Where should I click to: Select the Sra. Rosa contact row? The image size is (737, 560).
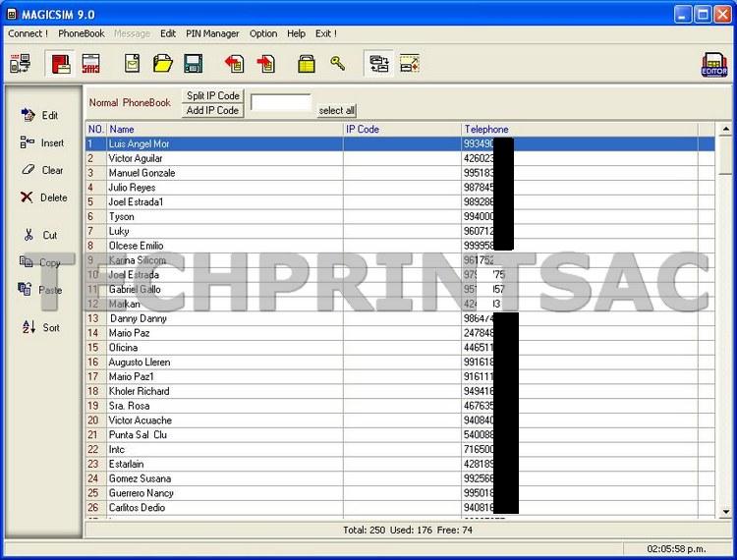400,406
